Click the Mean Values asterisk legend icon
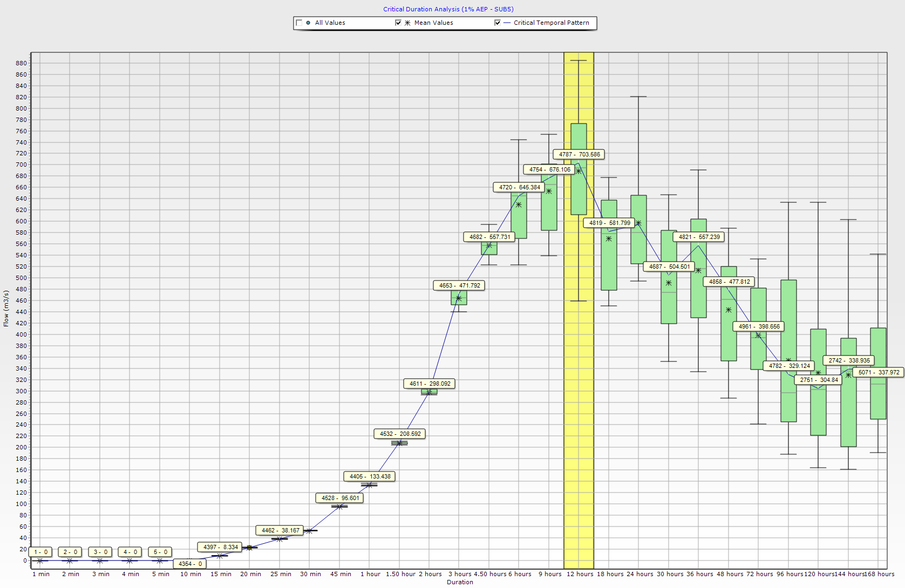The width and height of the screenshot is (905, 588). click(407, 23)
